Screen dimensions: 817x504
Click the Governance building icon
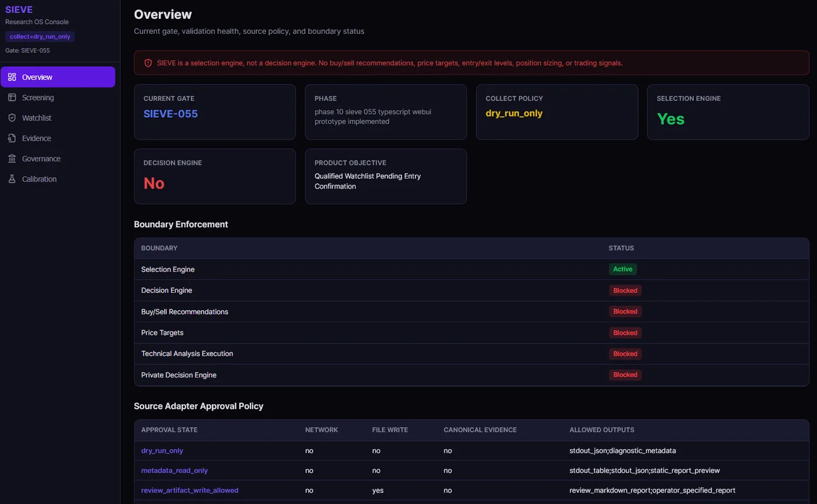[x=12, y=159]
